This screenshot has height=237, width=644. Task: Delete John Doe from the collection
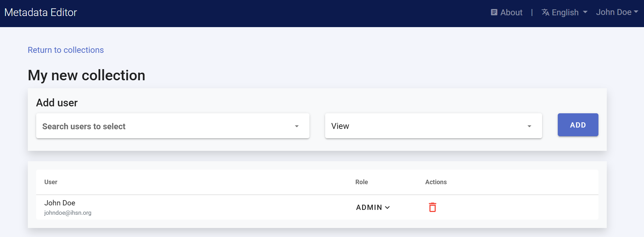432,207
